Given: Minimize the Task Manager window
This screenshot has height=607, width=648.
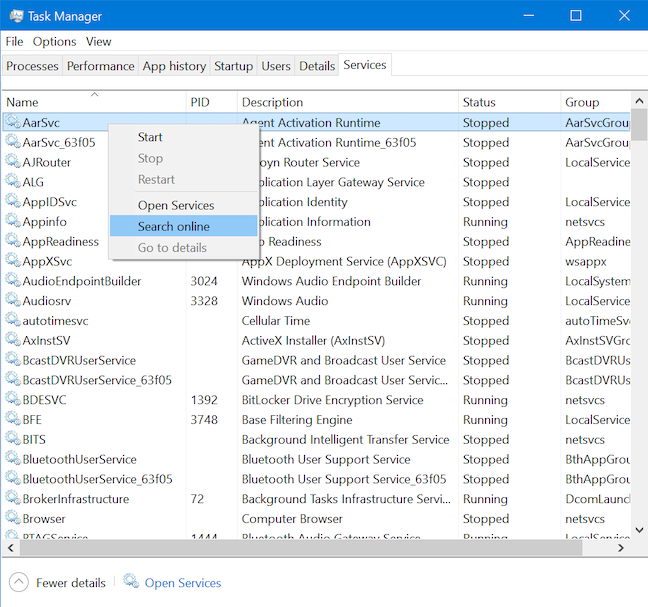Looking at the screenshot, I should coord(528,16).
